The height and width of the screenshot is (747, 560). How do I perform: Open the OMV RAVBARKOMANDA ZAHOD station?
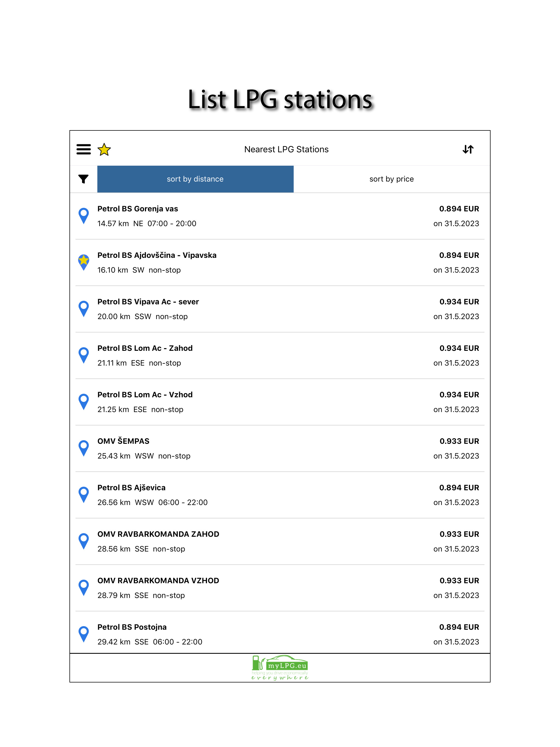click(x=158, y=534)
